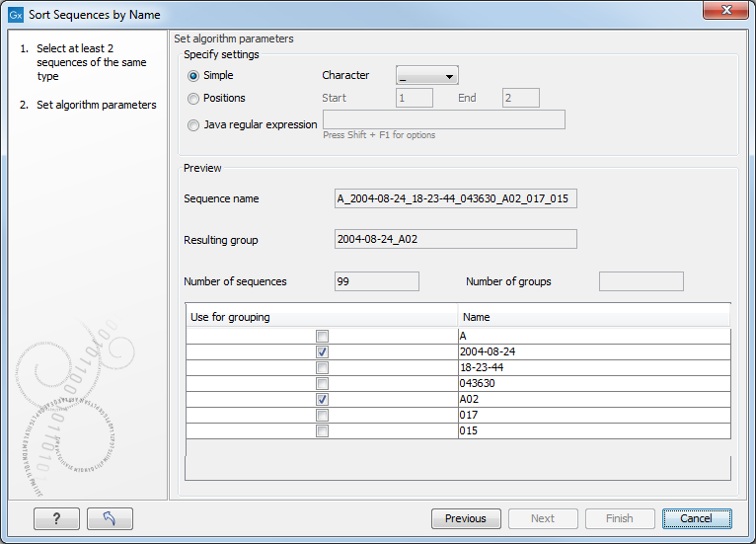This screenshot has width=756, height=544.
Task: Toggle the checkbox for 015
Action: 322,431
